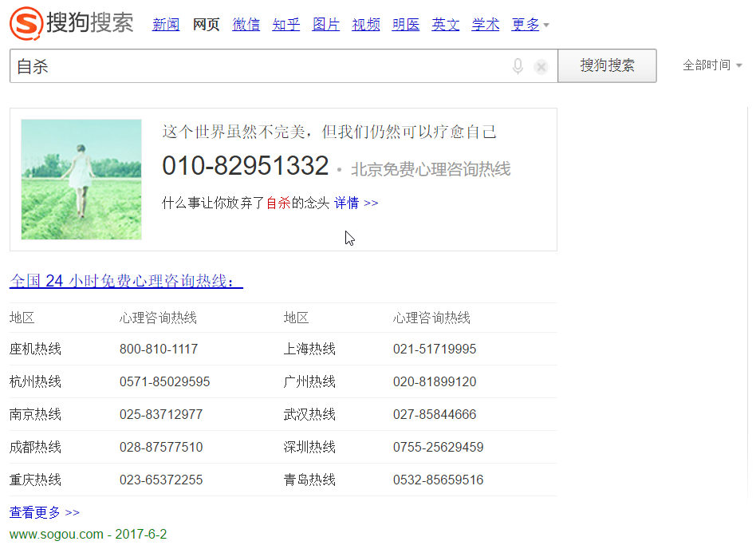The width and height of the screenshot is (756, 545).
Task: Click the 查看更多 >> link
Action: click(45, 512)
